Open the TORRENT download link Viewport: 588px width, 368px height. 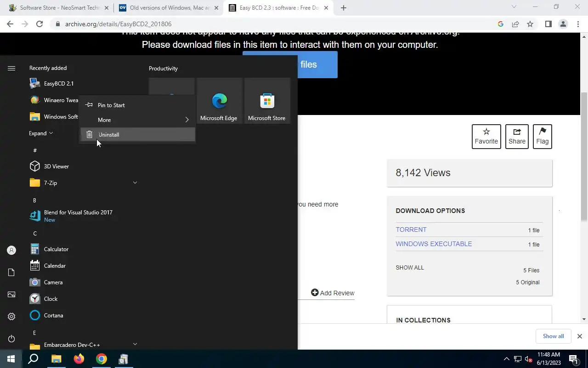[x=411, y=230]
